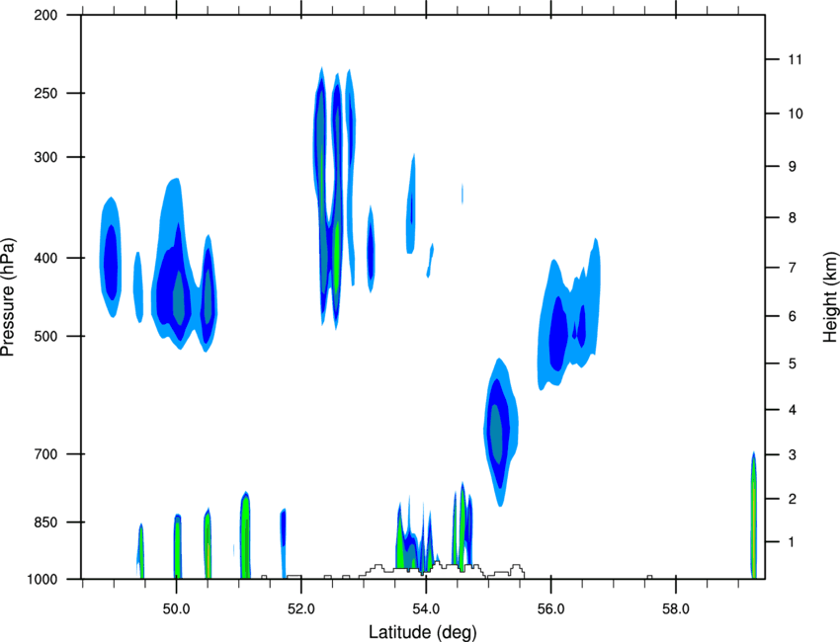Click the 58.0 latitude tick label
This screenshot has width=840, height=642.
pos(676,609)
